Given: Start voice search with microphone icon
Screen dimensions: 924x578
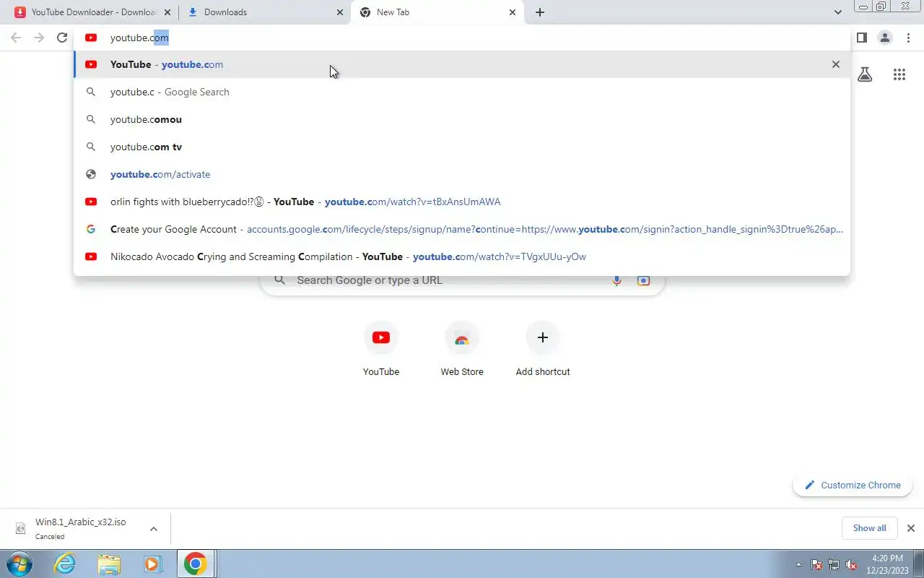Looking at the screenshot, I should pyautogui.click(x=616, y=280).
